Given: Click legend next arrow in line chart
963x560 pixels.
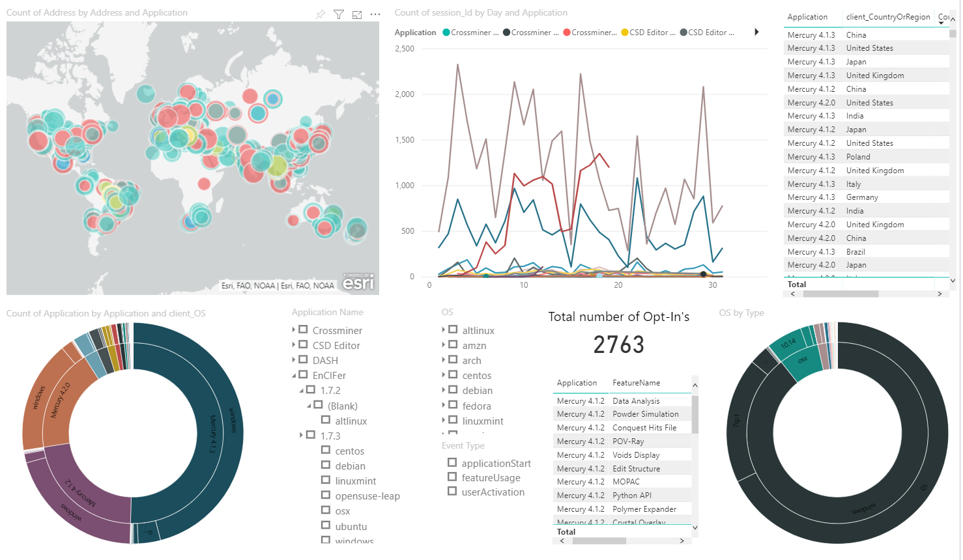Looking at the screenshot, I should (756, 32).
